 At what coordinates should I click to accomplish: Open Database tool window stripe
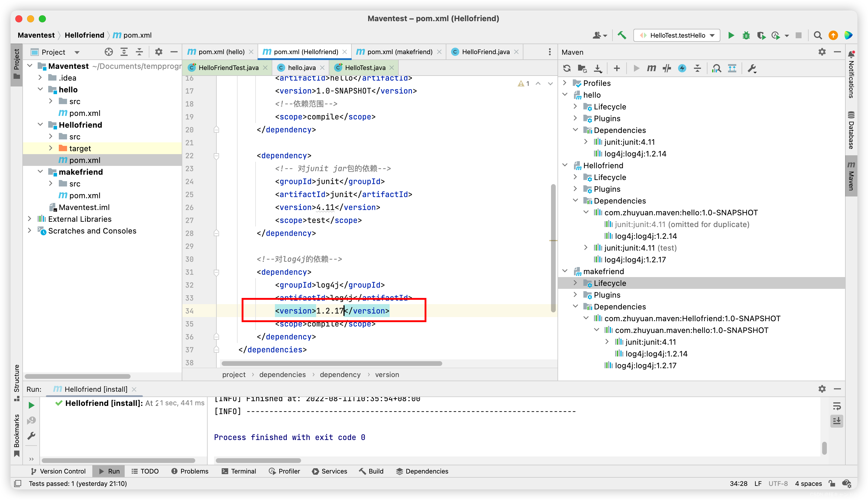point(851,130)
